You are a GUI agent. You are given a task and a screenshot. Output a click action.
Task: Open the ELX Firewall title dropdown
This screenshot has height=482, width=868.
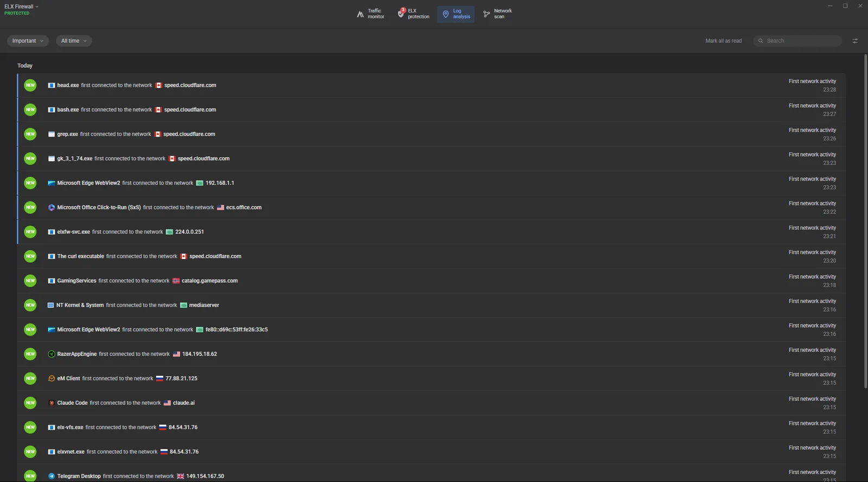[22, 7]
